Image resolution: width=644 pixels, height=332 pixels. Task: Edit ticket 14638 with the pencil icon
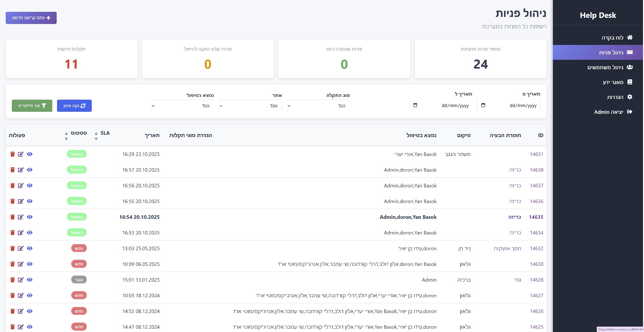click(21, 170)
